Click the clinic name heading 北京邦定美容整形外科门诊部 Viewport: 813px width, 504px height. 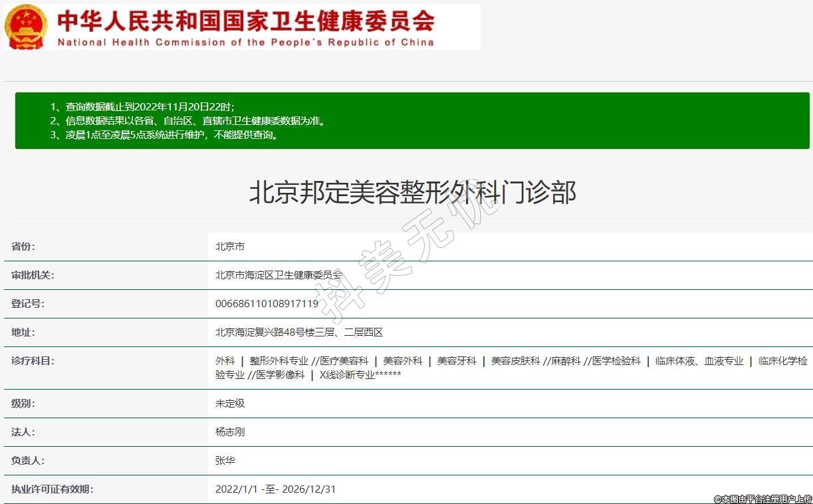tap(412, 193)
